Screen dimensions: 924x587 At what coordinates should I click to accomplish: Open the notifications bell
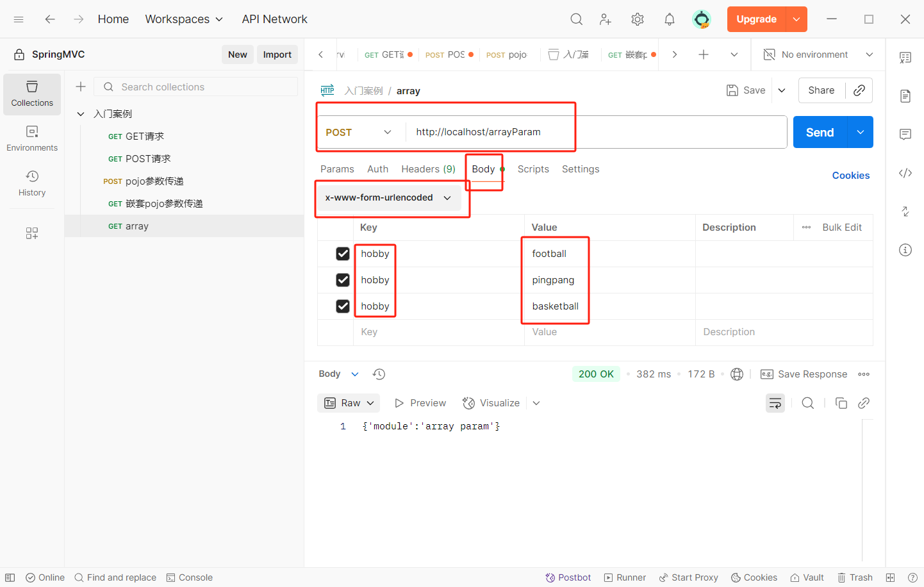point(670,19)
